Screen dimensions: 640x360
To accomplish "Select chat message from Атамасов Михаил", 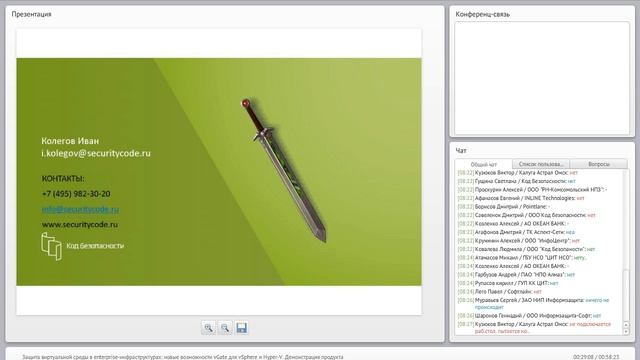I will [x=522, y=258].
